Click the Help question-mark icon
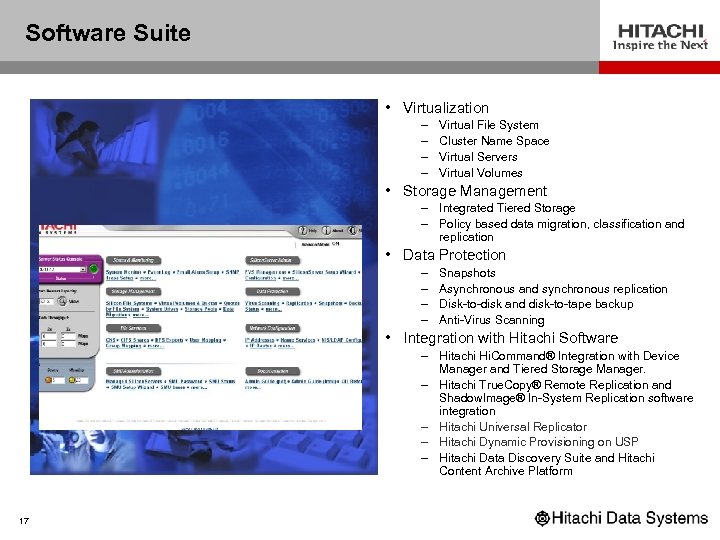 click(x=303, y=231)
